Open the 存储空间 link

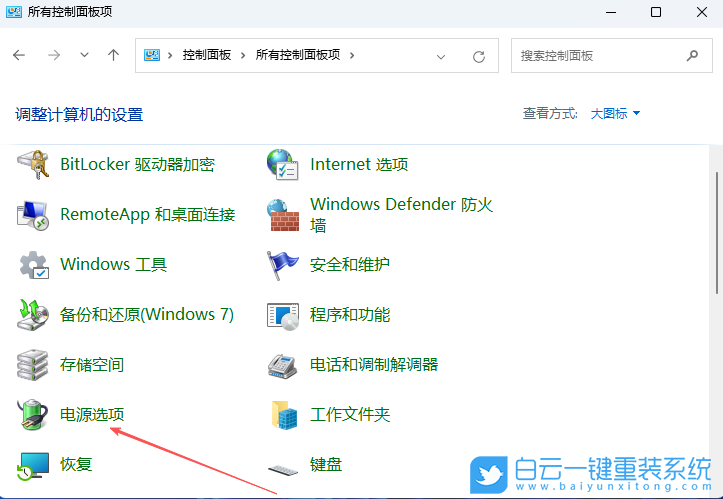pyautogui.click(x=92, y=365)
